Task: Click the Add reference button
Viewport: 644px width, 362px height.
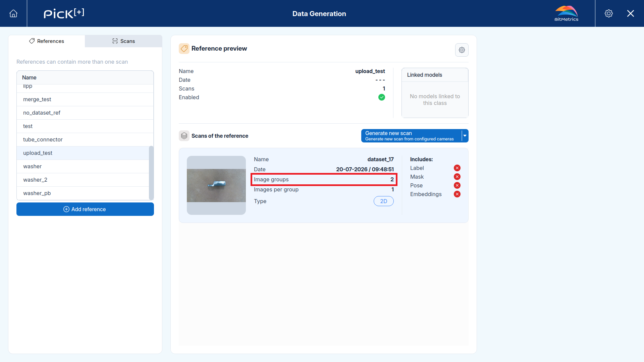Action: (x=85, y=209)
